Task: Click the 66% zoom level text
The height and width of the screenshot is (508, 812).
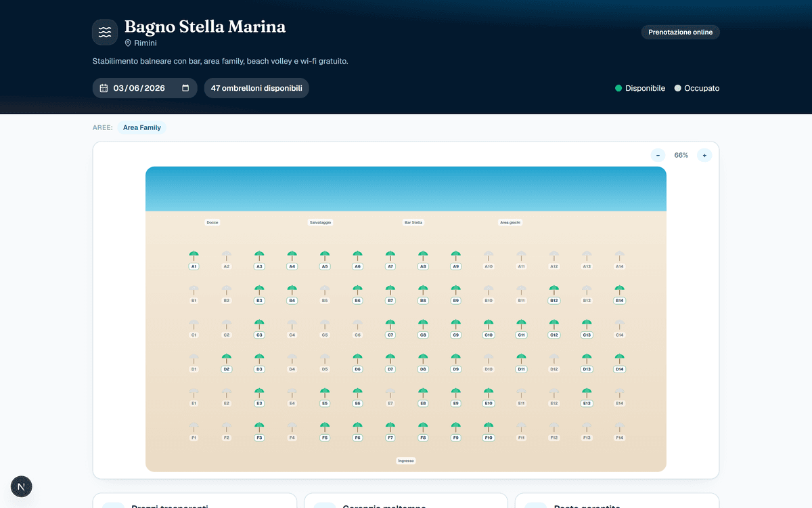Action: [681, 155]
